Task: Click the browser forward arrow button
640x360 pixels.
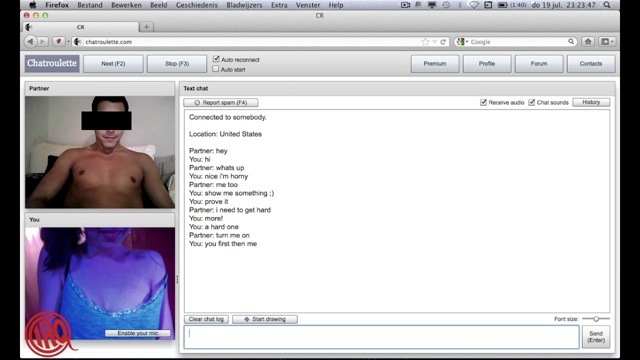Action: tap(42, 42)
